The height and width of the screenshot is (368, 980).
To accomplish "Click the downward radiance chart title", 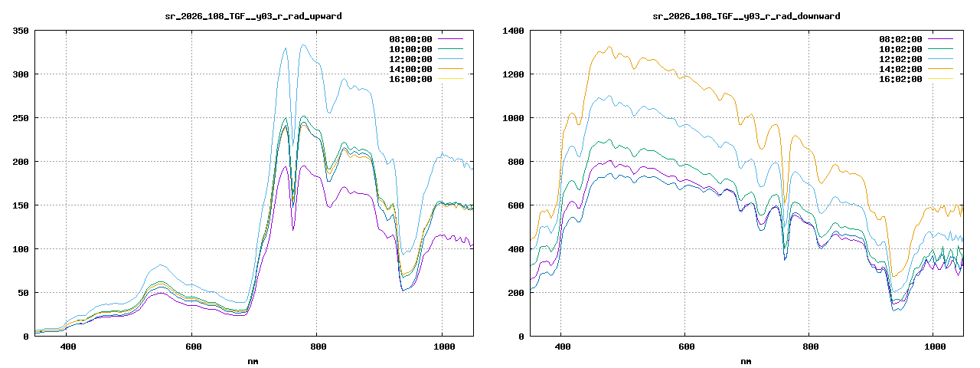I will 746,15.
